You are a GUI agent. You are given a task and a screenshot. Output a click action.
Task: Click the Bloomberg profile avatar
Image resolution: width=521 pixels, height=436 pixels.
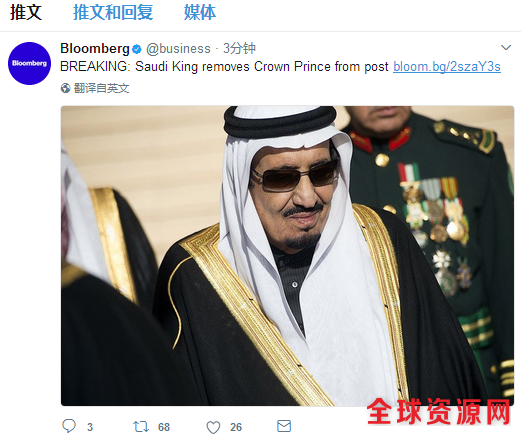29,63
